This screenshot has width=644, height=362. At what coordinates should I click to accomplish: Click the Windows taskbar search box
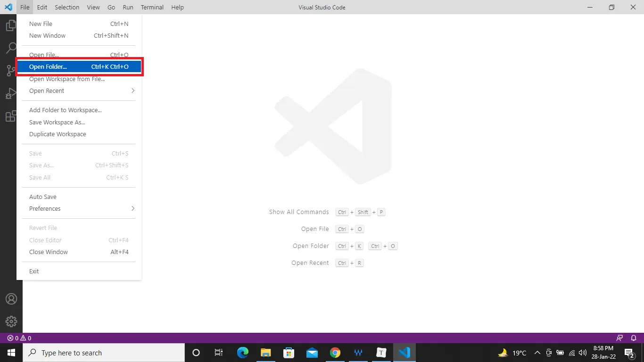103,353
